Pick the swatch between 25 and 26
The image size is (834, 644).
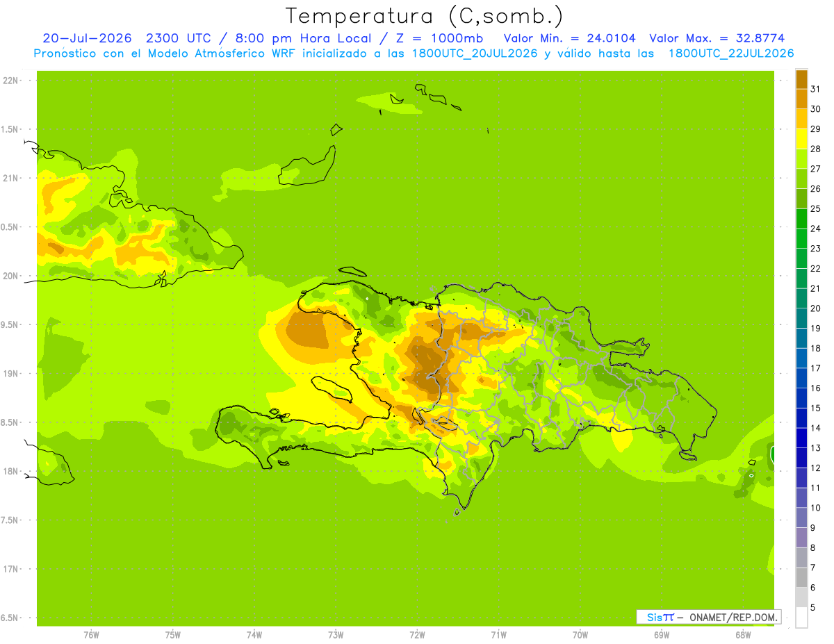[801, 199]
